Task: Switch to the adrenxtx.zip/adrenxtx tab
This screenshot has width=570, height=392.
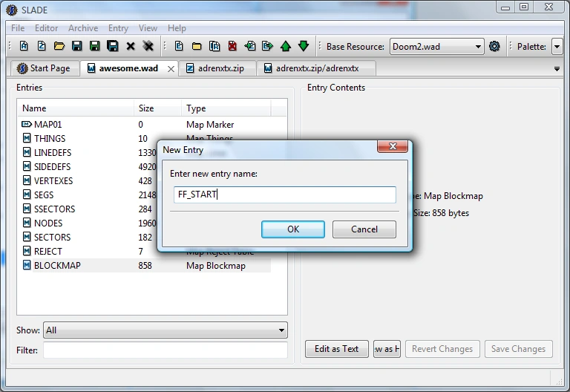Action: point(315,68)
